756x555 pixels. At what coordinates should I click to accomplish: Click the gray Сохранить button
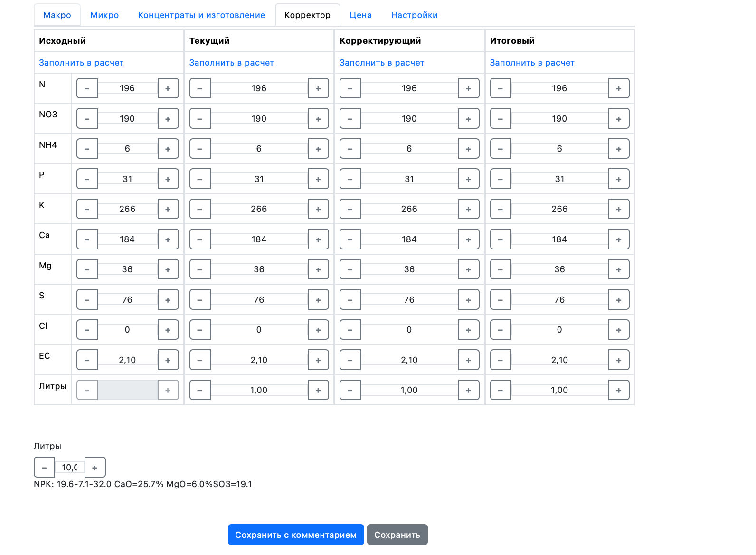(x=397, y=535)
